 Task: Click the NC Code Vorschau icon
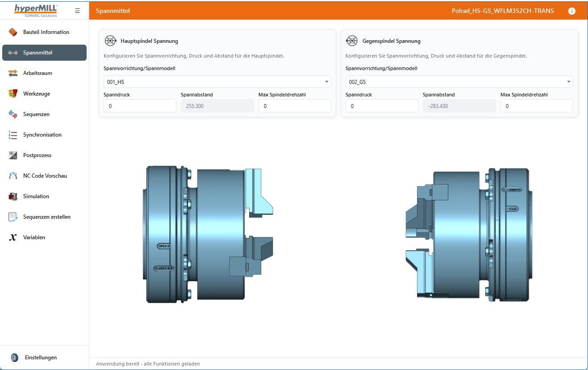pos(13,176)
